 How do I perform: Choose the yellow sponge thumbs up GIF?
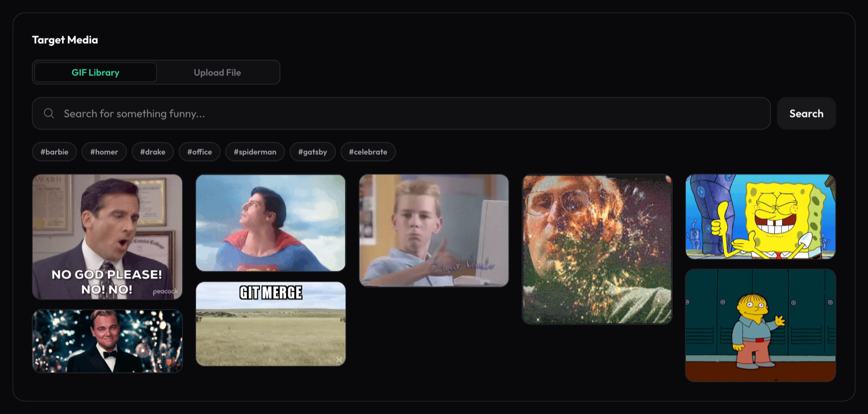(x=761, y=216)
